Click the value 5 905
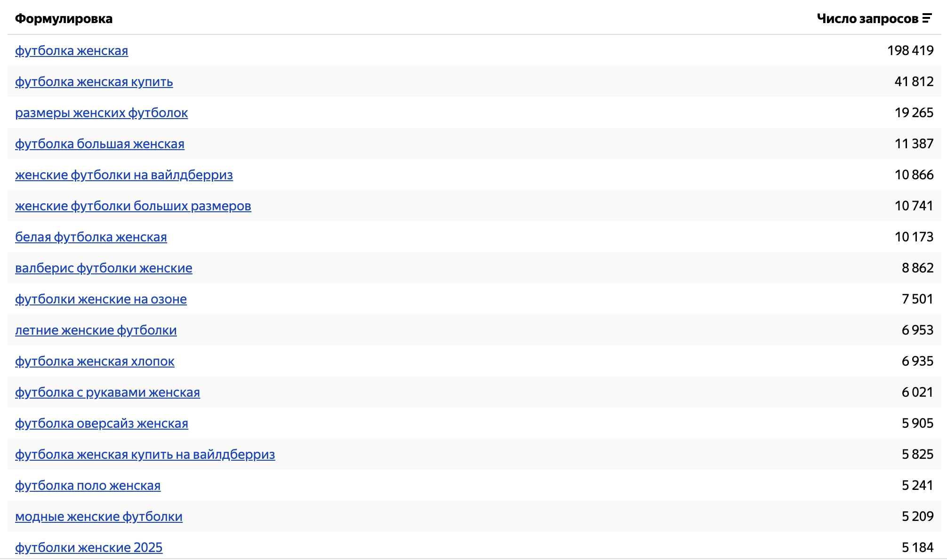Viewport: 947px width, 560px height. 918,423
